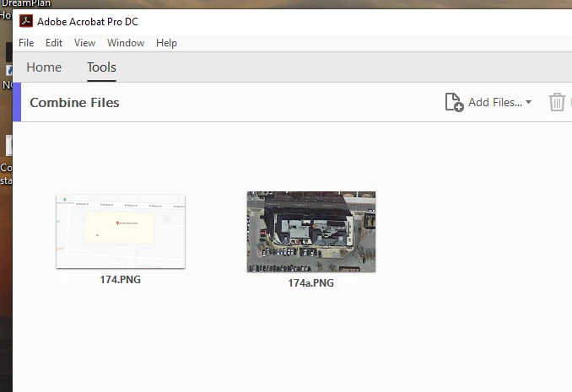Switch to the Tools tab
Screen dimensions: 572x392
(x=101, y=67)
